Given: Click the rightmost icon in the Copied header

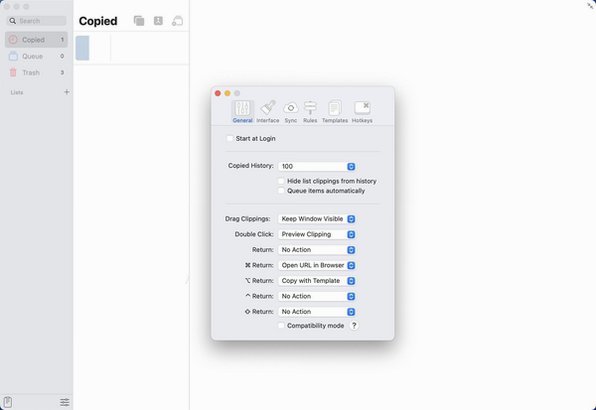Looking at the screenshot, I should tap(177, 21).
